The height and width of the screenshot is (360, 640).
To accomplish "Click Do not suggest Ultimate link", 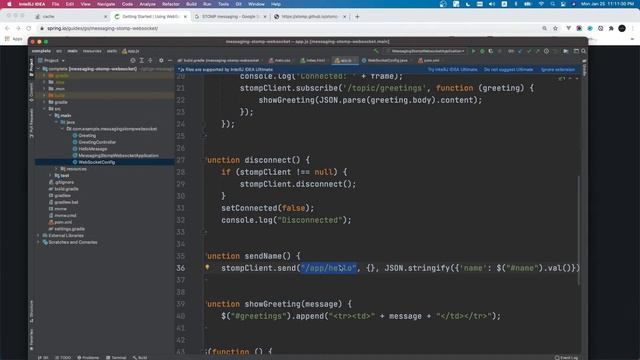I will click(x=509, y=70).
